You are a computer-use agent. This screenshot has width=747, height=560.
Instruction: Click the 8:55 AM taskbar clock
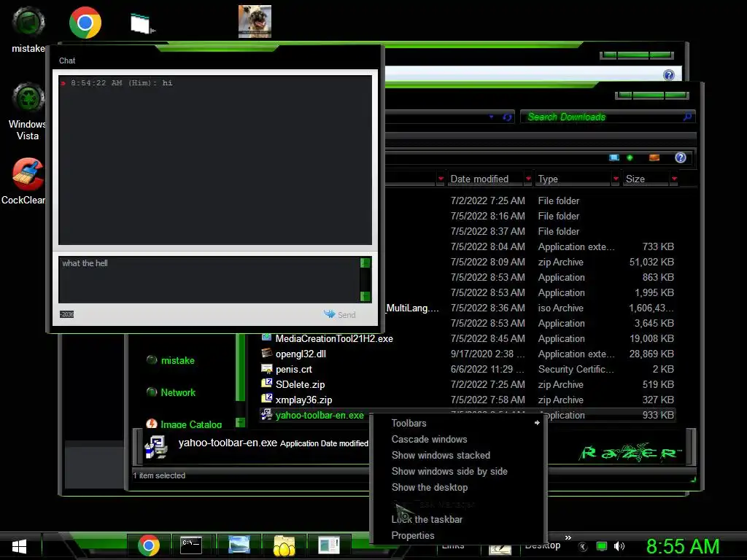coord(683,546)
